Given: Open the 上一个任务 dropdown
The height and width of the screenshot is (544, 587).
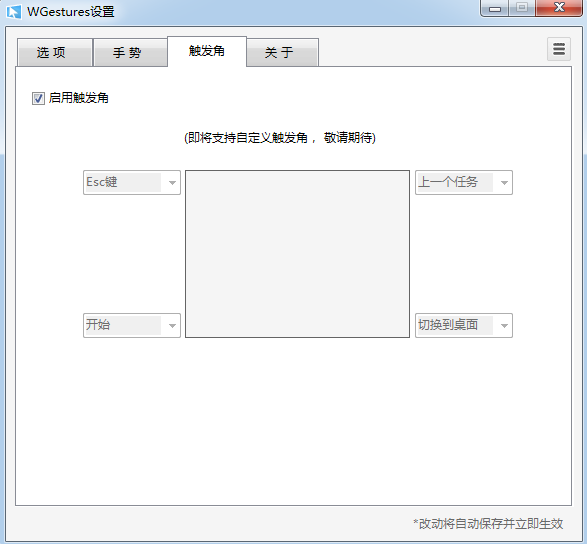Looking at the screenshot, I should (x=463, y=182).
